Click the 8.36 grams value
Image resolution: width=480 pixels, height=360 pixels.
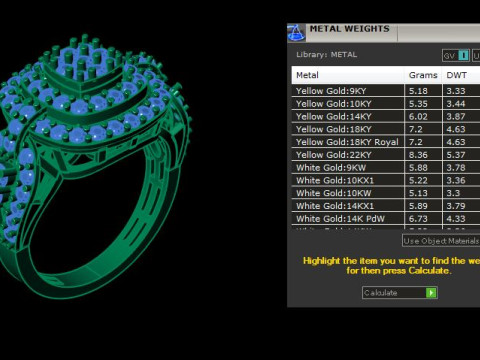click(x=418, y=155)
